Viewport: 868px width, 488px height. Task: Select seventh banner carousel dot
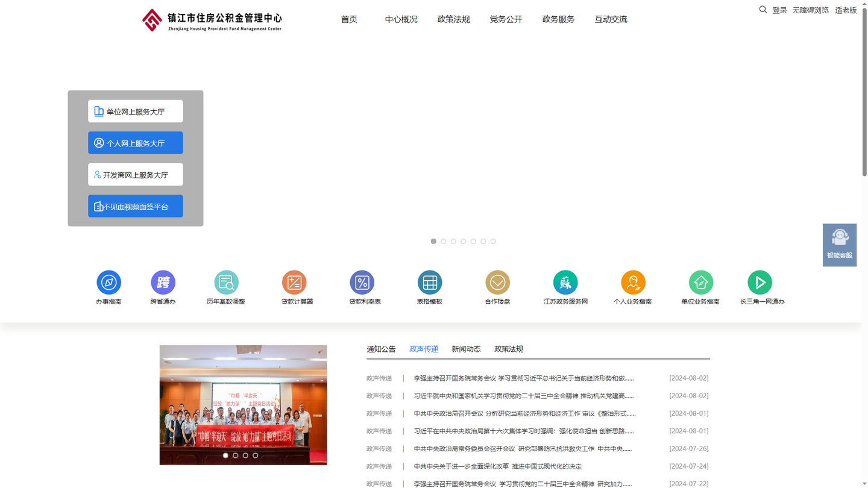pos(493,241)
